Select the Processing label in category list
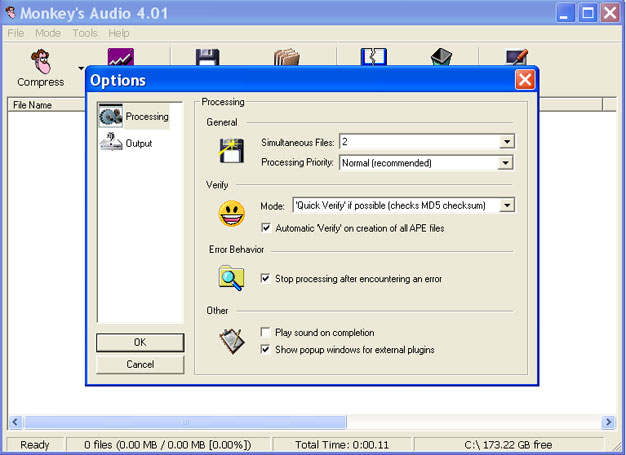Image resolution: width=626 pixels, height=455 pixels. coord(147,117)
